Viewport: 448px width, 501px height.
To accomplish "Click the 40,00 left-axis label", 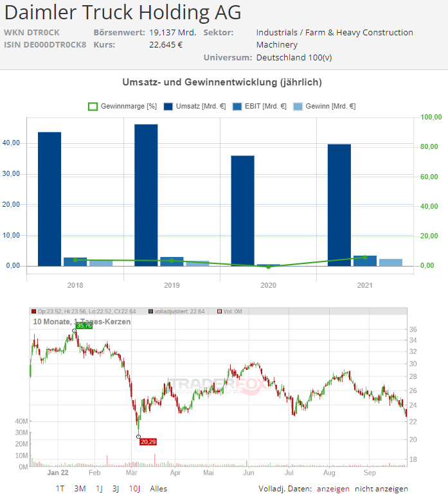I will click(11, 143).
